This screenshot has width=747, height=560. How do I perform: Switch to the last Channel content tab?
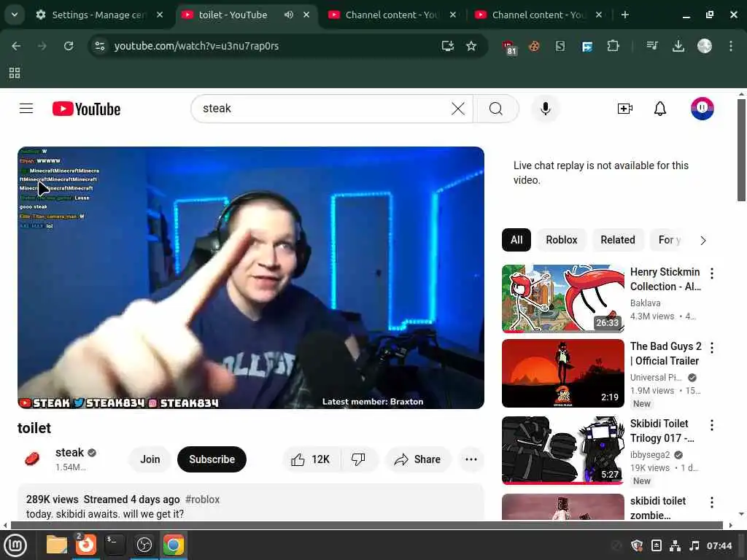coord(539,15)
